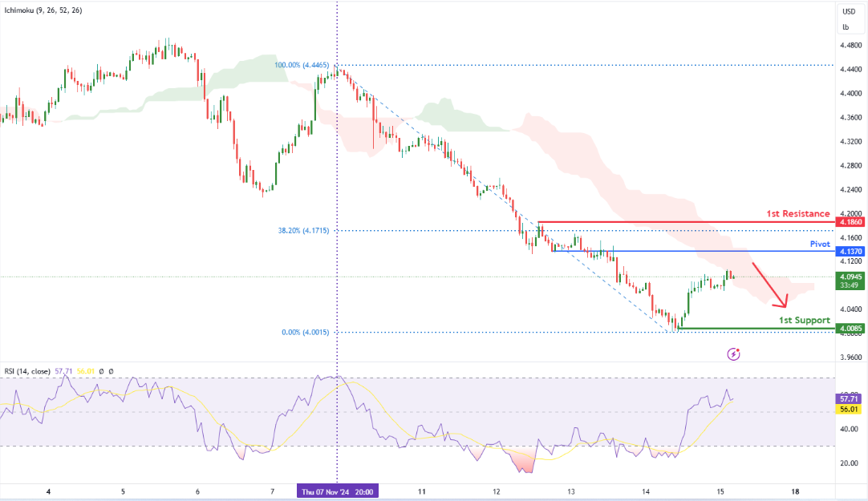Click the 38.20% (4.1715) Fibonacci label
Image resolution: width=868 pixels, height=501 pixels.
tap(303, 231)
